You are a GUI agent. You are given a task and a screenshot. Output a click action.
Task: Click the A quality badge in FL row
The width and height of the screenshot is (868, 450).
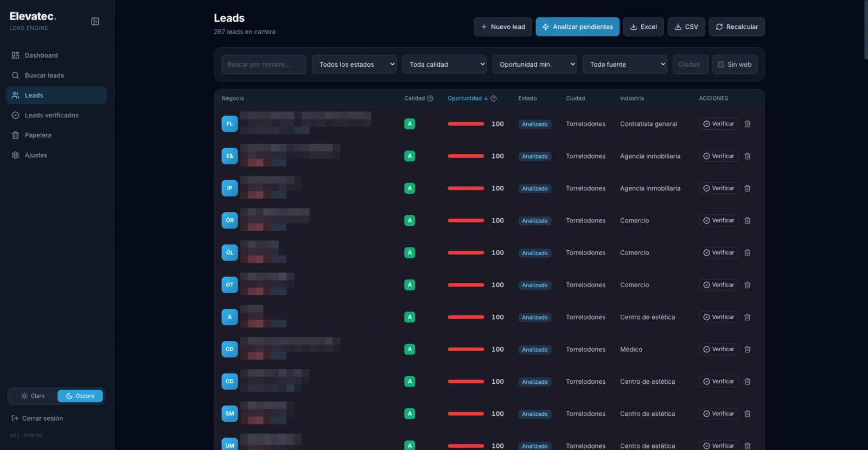click(x=410, y=124)
